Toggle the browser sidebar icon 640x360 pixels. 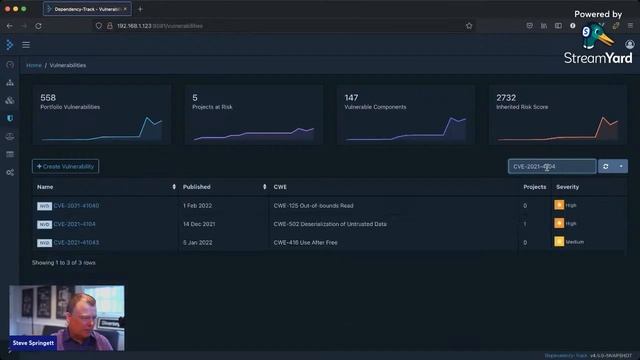pyautogui.click(x=558, y=26)
